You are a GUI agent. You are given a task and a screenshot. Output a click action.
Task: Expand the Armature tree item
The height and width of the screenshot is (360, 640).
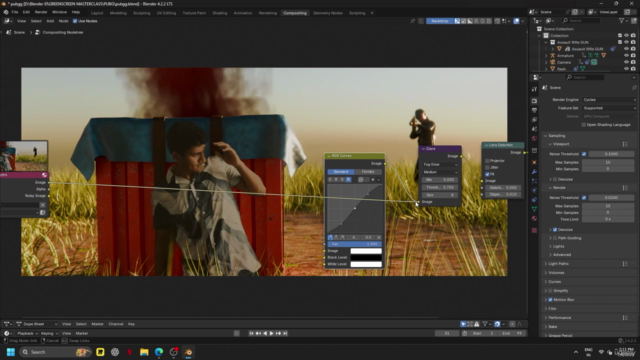tap(547, 56)
